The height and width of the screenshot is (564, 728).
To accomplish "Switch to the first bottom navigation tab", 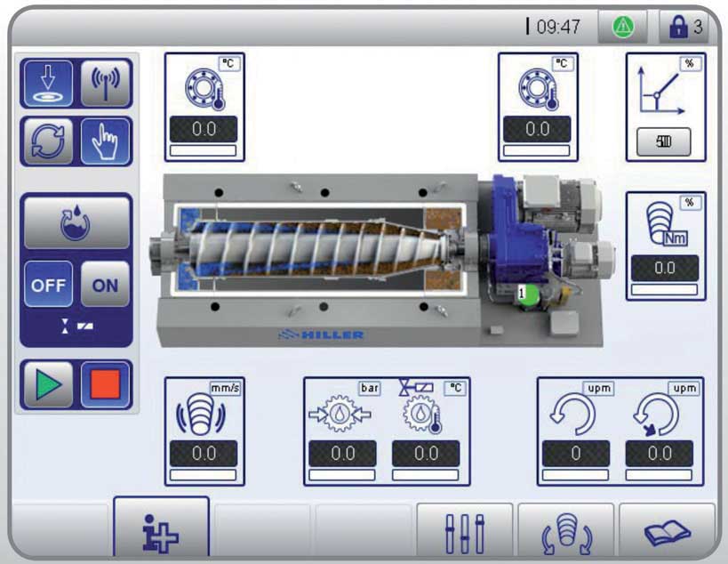I will [x=160, y=527].
